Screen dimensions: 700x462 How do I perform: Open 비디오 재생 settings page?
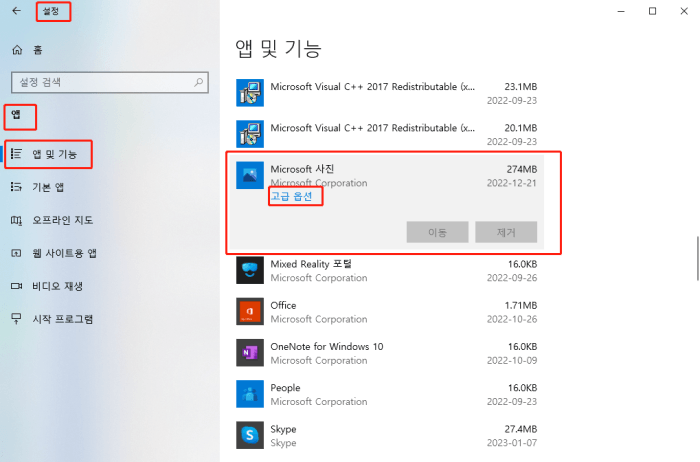point(58,286)
